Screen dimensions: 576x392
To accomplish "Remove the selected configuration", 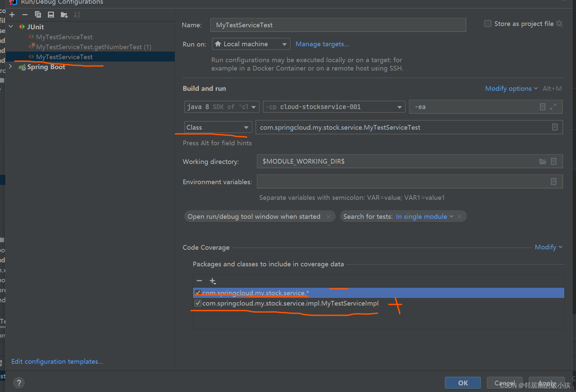I will pyautogui.click(x=25, y=15).
